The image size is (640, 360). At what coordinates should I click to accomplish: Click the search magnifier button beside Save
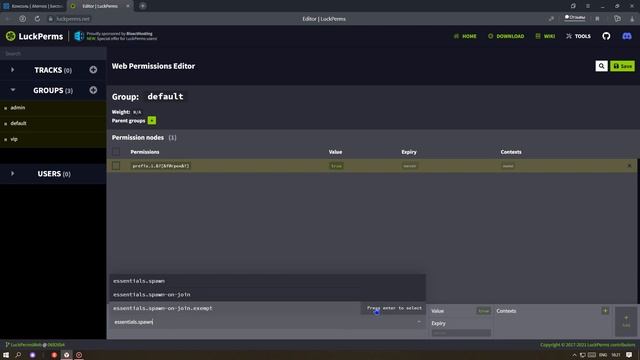tap(601, 66)
